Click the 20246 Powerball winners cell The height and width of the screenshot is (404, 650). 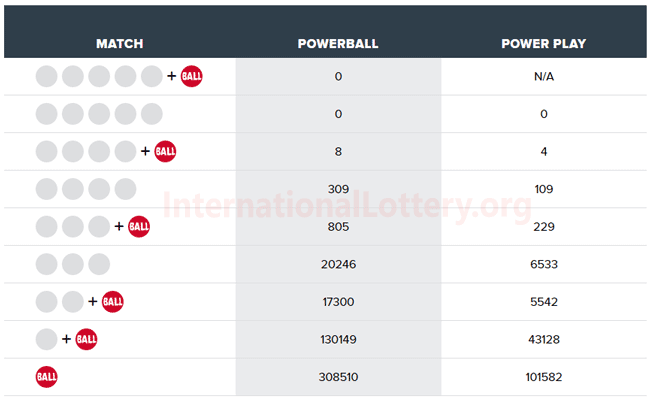(338, 264)
